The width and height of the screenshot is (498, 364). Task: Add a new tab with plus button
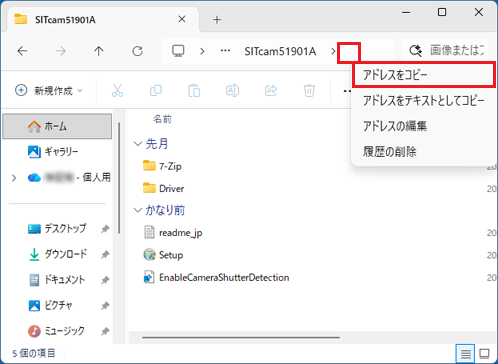217,20
